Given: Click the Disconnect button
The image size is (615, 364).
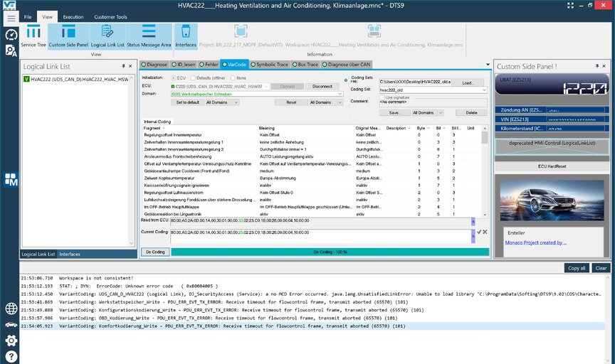Looking at the screenshot, I should coord(322,87).
